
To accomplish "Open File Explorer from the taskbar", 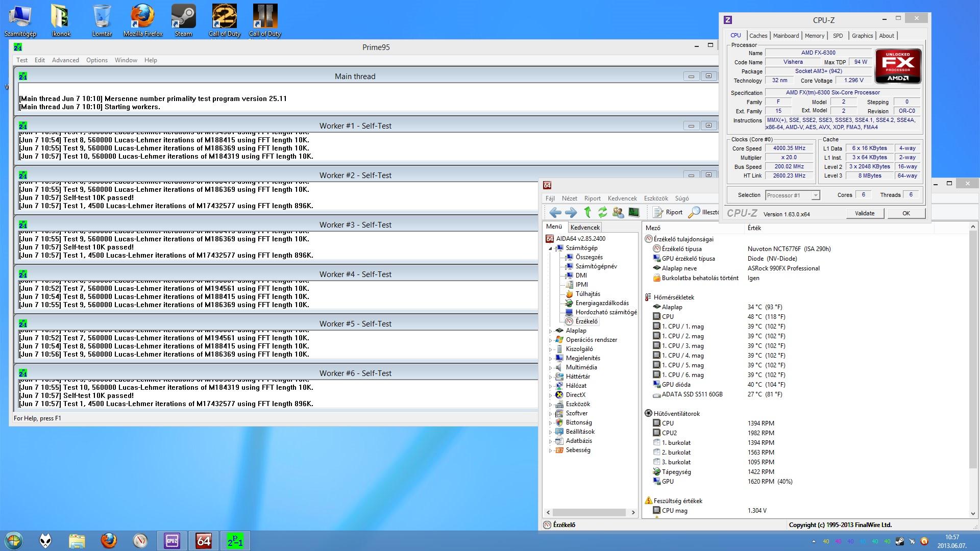I will tap(77, 541).
